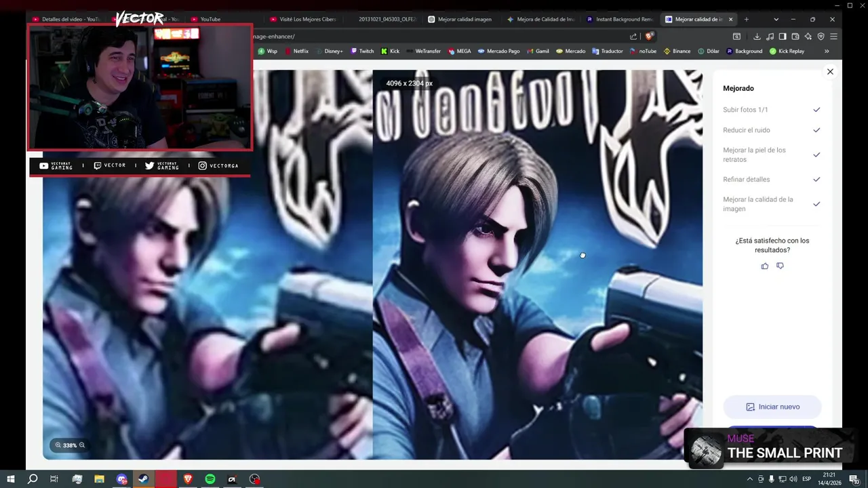Open OBS Studio taskbar icon
The height and width of the screenshot is (488, 868).
[254, 479]
